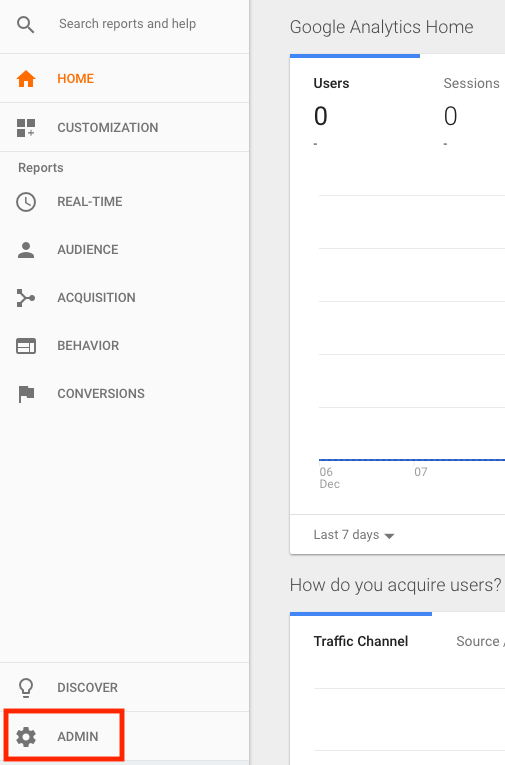Image resolution: width=505 pixels, height=765 pixels.
Task: Click the Behavior window layout icon
Action: 26,346
